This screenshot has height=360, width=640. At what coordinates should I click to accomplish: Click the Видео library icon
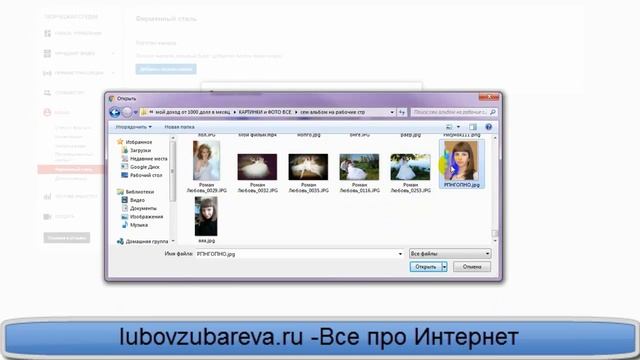(x=125, y=200)
